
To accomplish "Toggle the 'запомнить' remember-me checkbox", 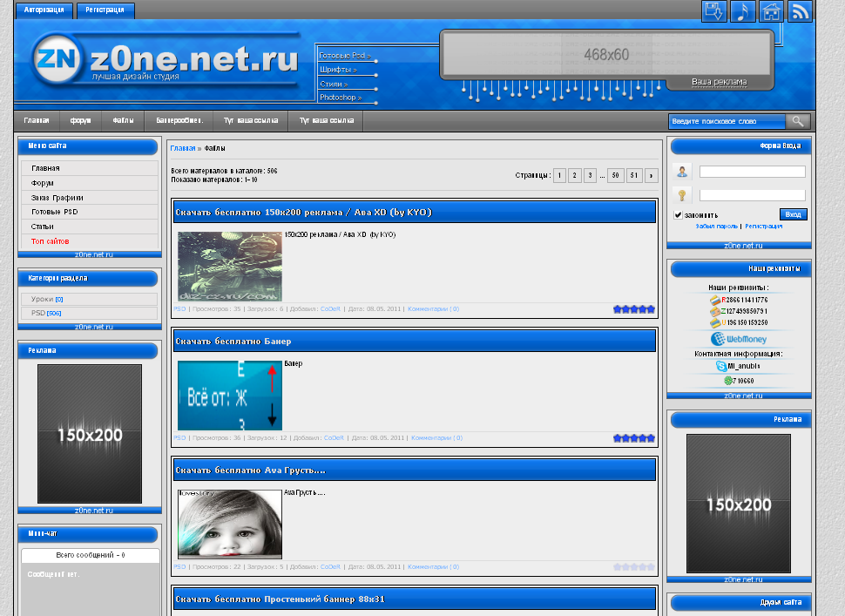I will click(x=679, y=215).
